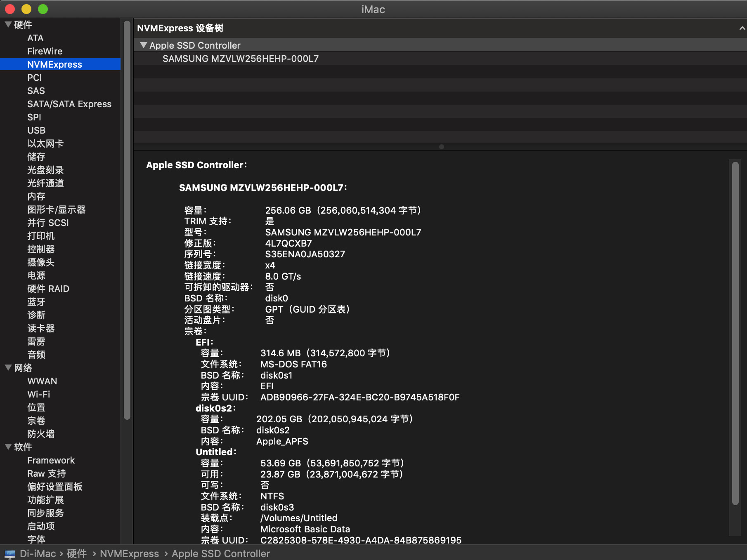This screenshot has height=560, width=747.
Task: Collapse the NVMExpress 设备树 header chevron
Action: [742, 28]
